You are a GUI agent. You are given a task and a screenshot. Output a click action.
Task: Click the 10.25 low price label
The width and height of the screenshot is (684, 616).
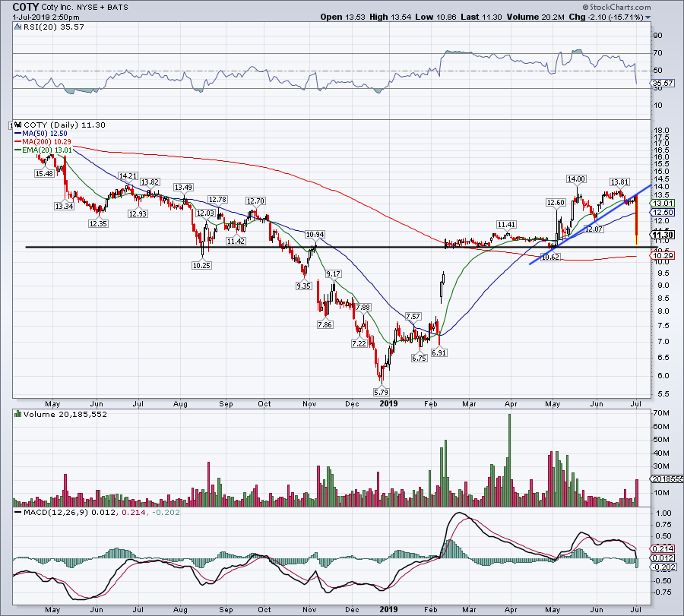[201, 265]
